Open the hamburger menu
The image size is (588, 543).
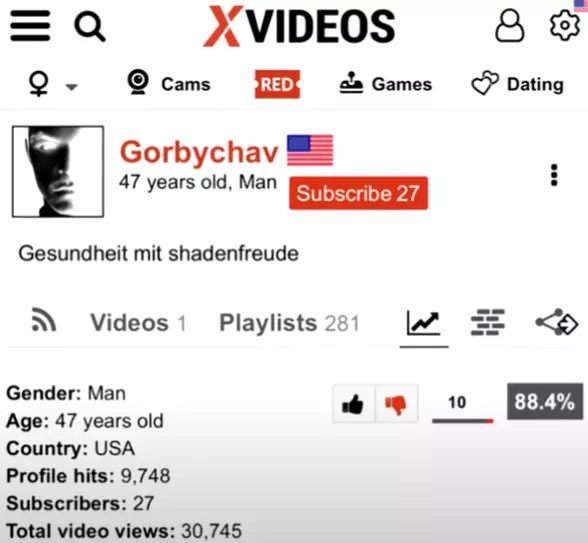[x=30, y=26]
